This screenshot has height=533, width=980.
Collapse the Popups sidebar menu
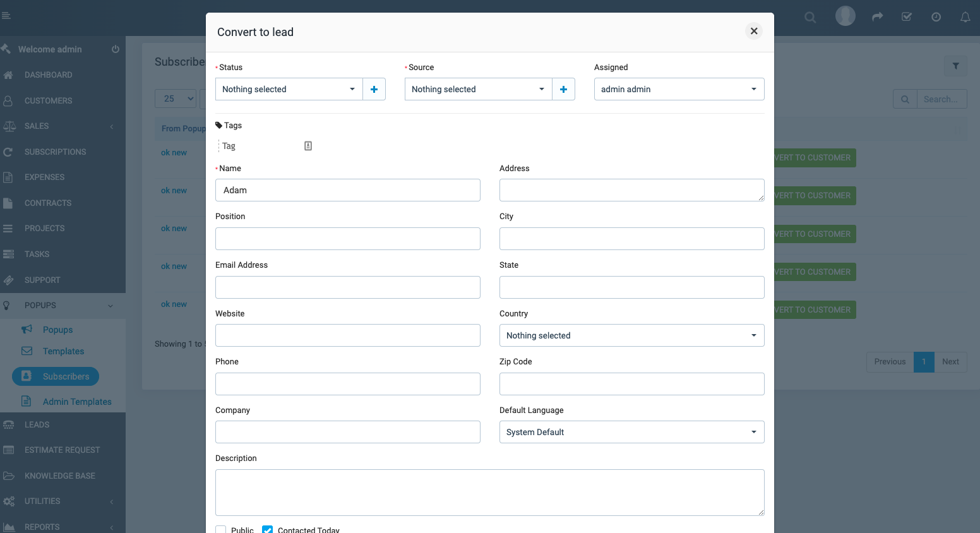tap(63, 306)
